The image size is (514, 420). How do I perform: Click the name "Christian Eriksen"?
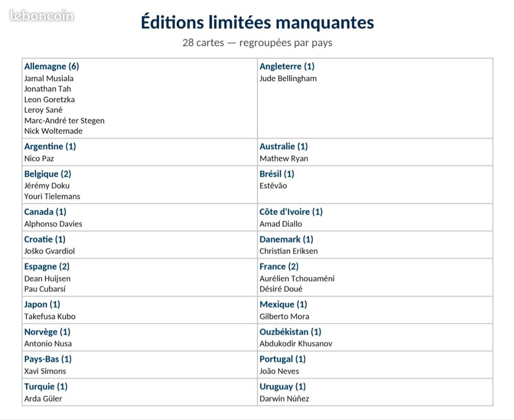click(x=288, y=251)
